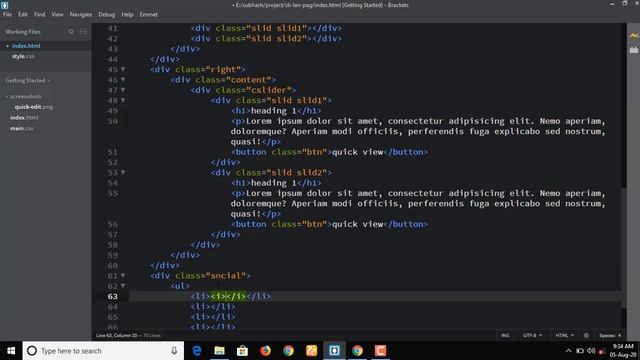Open Extension Manager brick icon
This screenshot has width=640, height=360.
click(633, 50)
